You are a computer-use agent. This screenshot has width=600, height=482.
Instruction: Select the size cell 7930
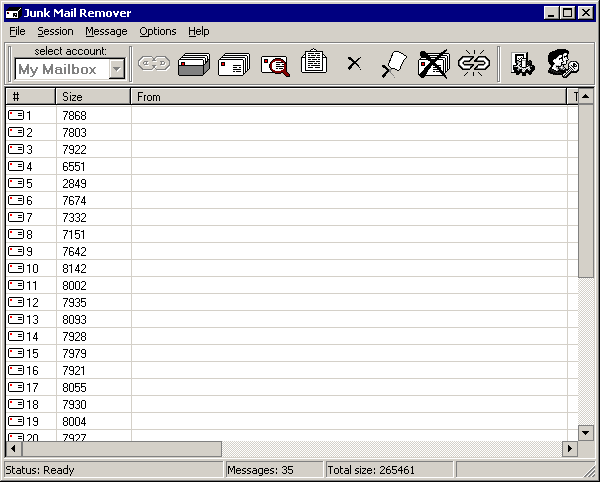pyautogui.click(x=74, y=404)
